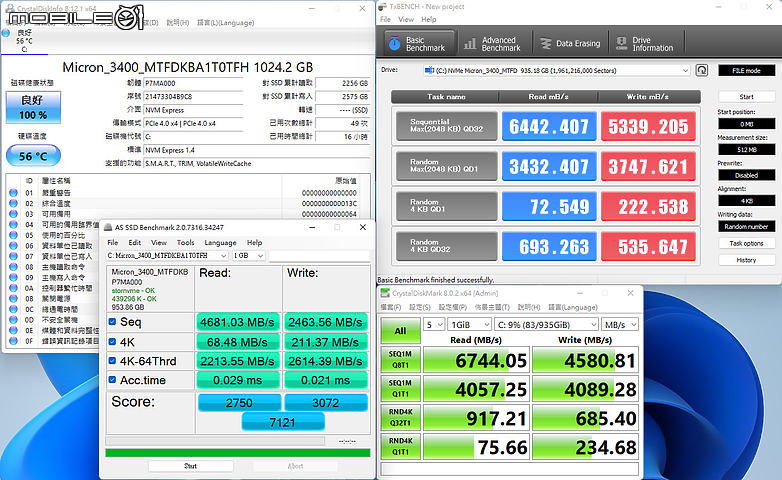782x480 pixels.
Task: Open the Edit menu in AS SSD Benchmark
Action: point(135,242)
